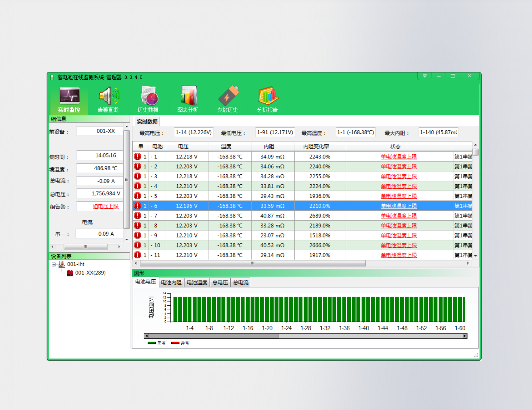532x410 pixels.
Task: Open the title bar dropdown arrow menu
Action: coord(424,76)
